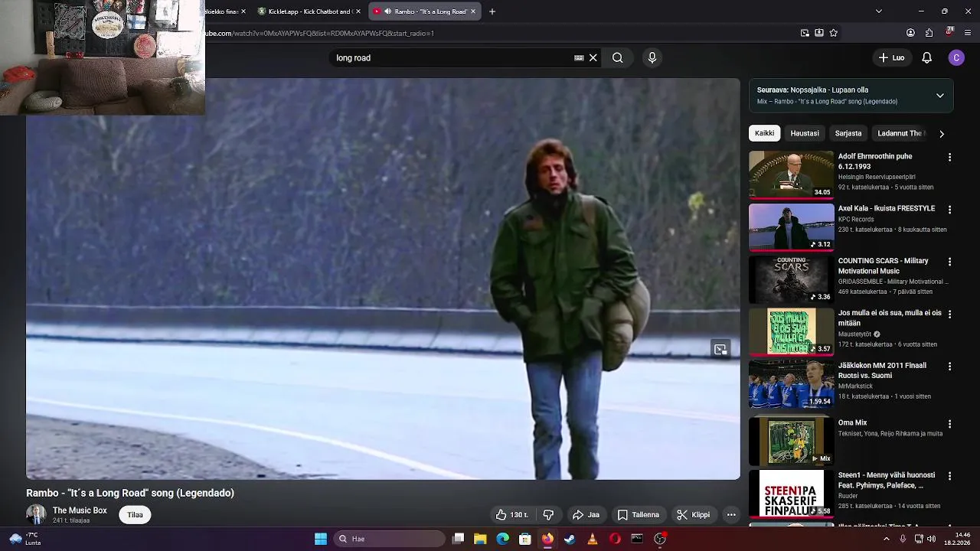The image size is (980, 551).
Task: Open options for Steen1 video
Action: tap(949, 475)
